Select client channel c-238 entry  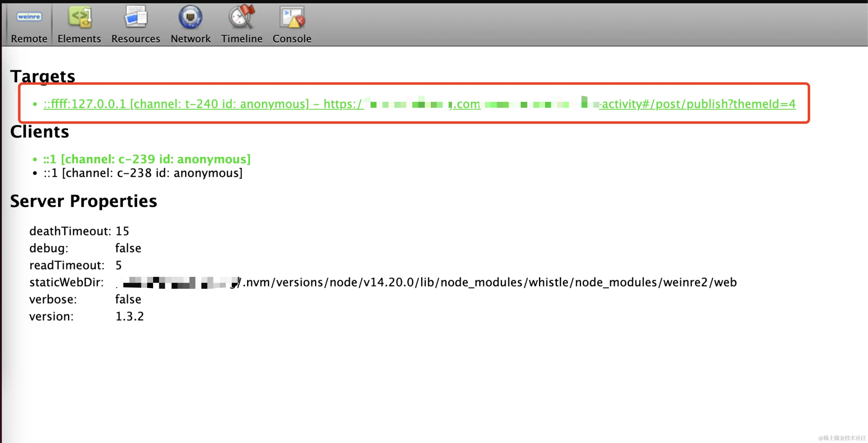coord(143,173)
